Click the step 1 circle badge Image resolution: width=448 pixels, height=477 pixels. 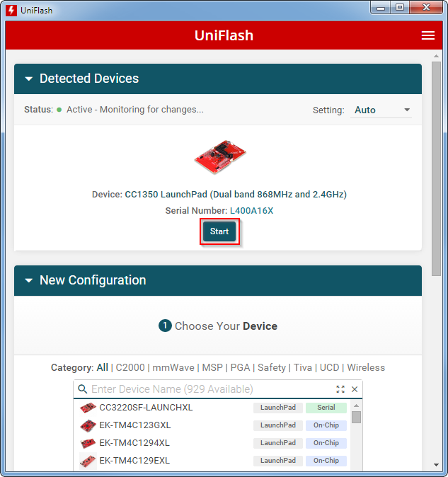[x=165, y=326]
